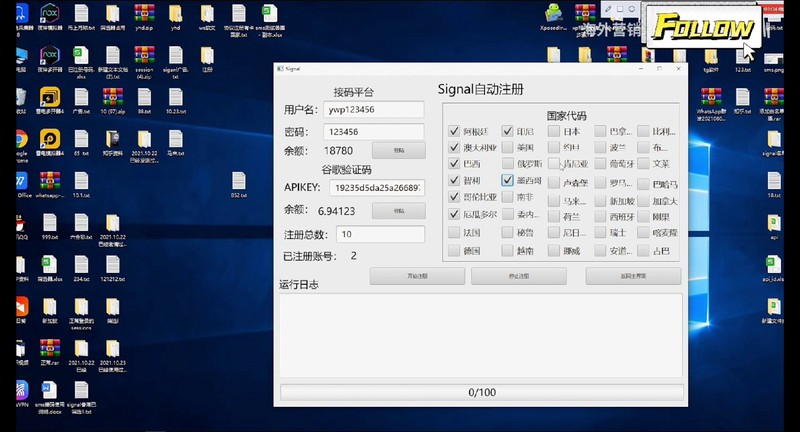Click the login button beside balance 6.94123
The height and width of the screenshot is (432, 800).
[x=398, y=211]
